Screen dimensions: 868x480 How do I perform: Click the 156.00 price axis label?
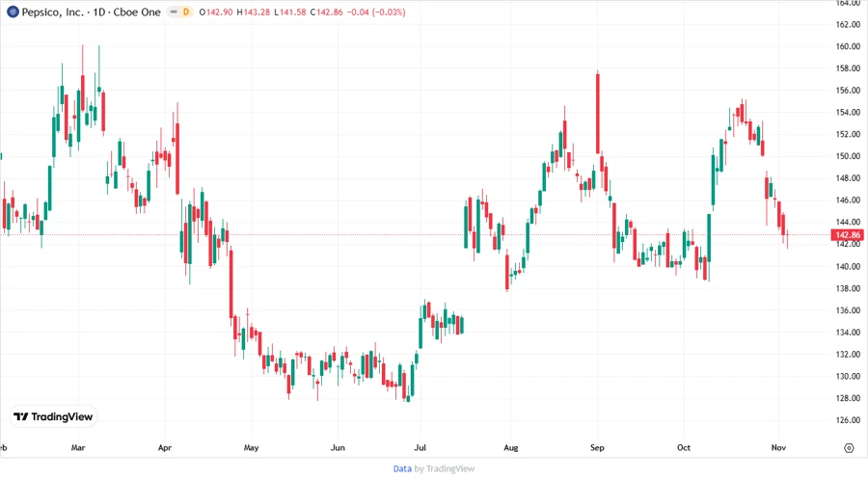click(x=848, y=91)
